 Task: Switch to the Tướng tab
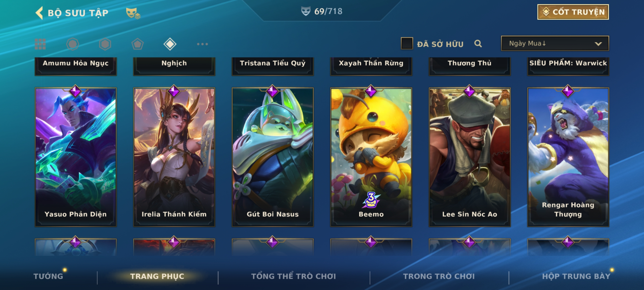point(48,276)
